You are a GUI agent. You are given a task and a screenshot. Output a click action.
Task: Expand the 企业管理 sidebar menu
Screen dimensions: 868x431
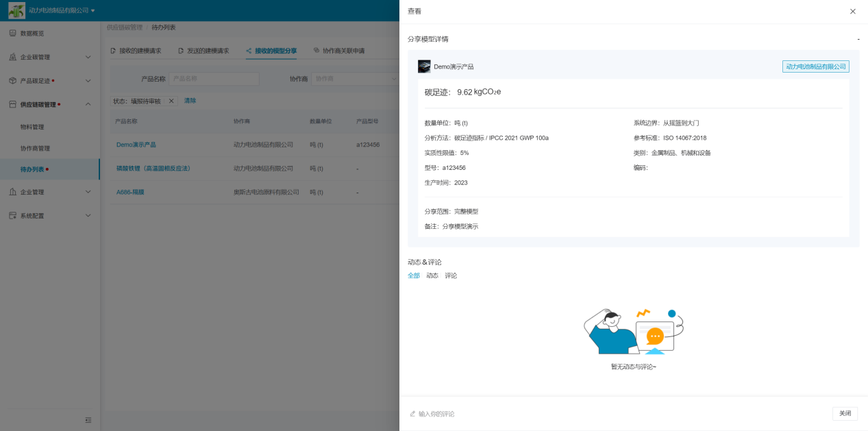88,193
